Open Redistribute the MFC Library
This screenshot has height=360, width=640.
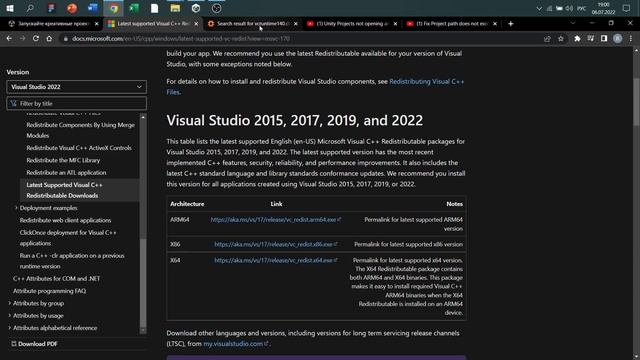coord(63,160)
